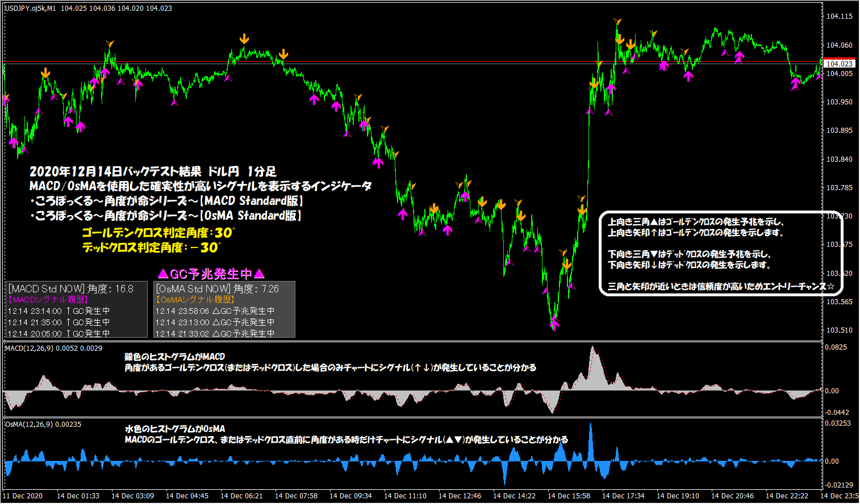Screen dimensions: 860x504
Task: Select the 12.14 23:14:00 ↑GC発生中 row
Action: coord(59,311)
